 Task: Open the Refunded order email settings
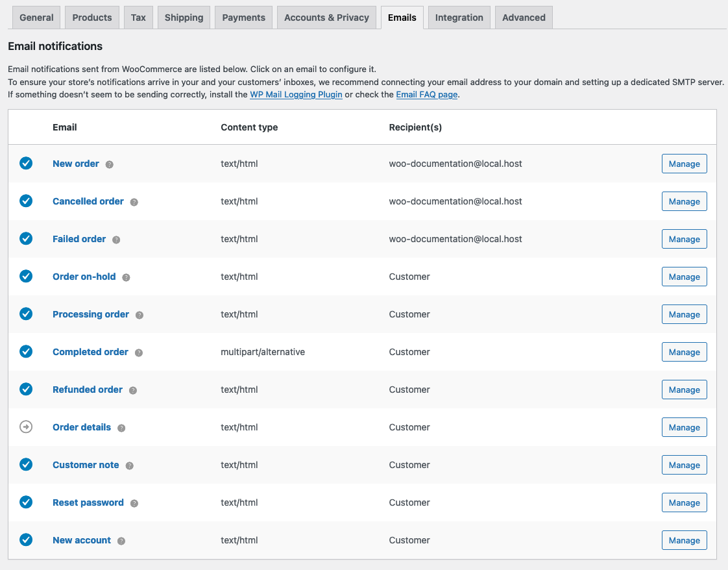pos(88,390)
